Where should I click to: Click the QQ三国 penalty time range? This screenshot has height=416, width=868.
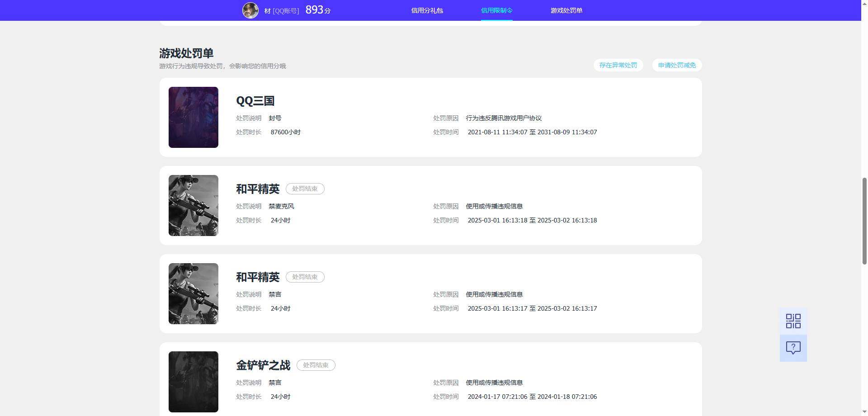532,132
